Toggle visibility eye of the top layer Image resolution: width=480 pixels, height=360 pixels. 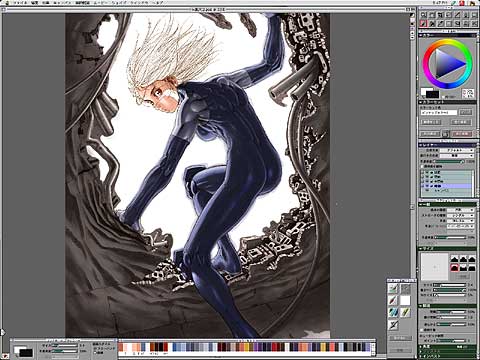tap(427, 172)
